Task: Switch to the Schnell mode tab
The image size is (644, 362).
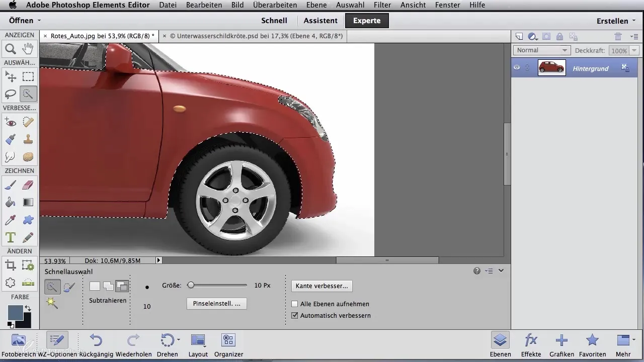Action: click(274, 21)
